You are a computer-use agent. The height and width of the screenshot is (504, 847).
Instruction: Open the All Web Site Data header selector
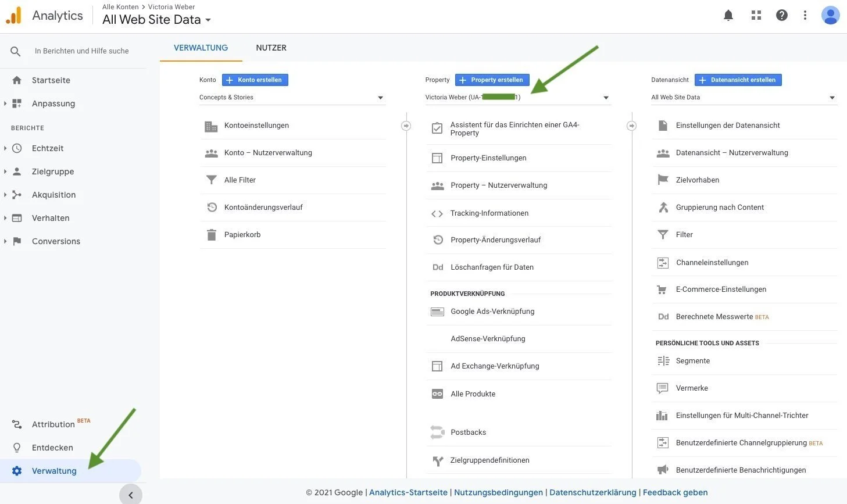[x=156, y=20]
